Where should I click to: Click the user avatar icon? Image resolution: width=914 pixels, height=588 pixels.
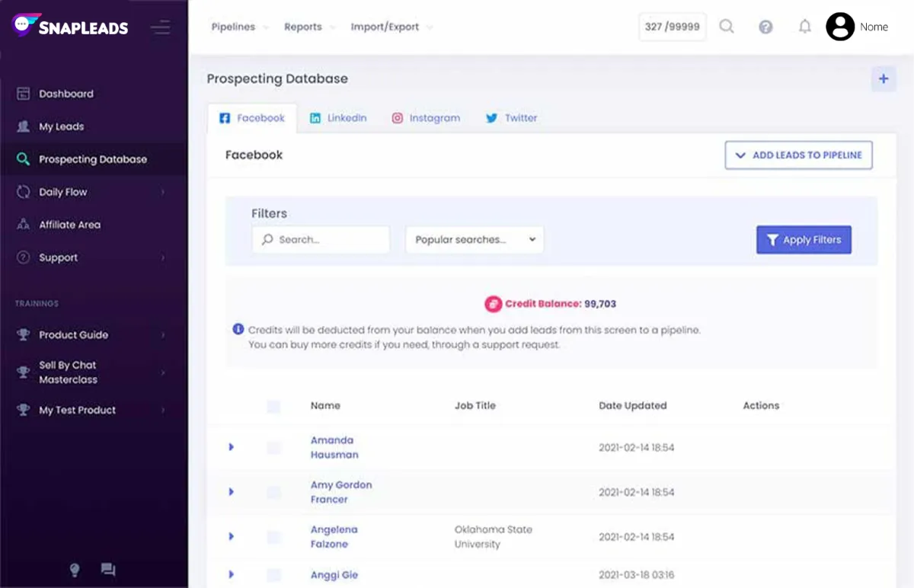point(840,27)
